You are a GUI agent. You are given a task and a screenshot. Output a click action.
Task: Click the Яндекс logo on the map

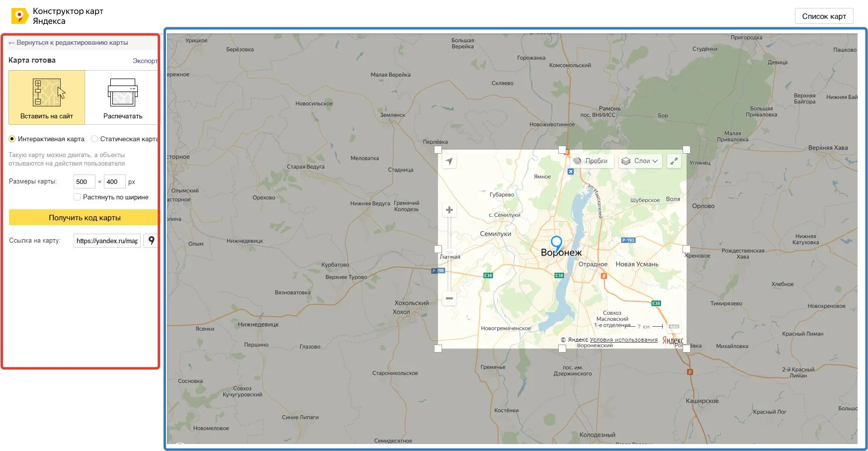[x=673, y=341]
